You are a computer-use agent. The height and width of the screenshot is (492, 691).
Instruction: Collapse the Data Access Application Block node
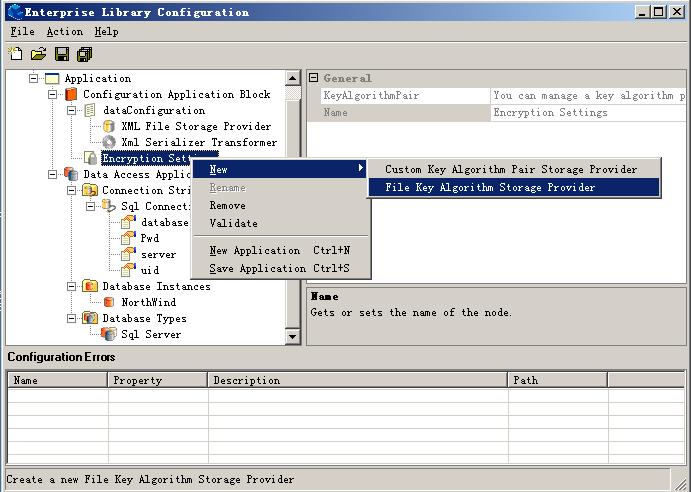click(x=53, y=174)
